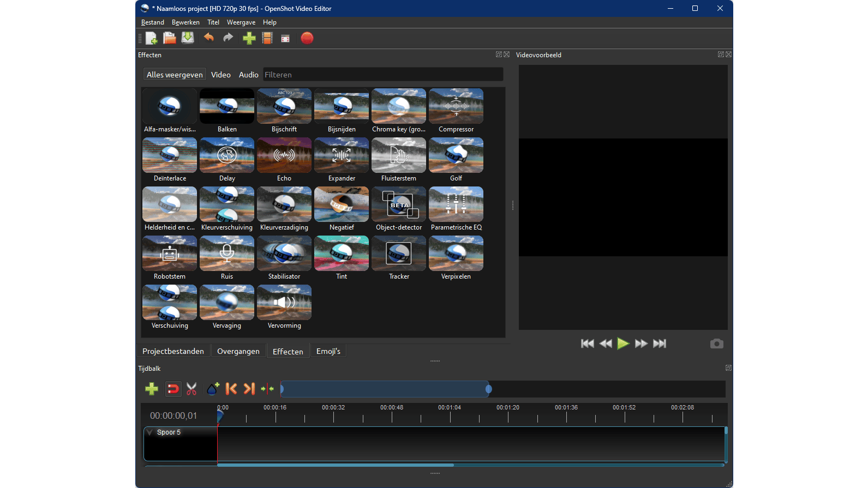
Task: Click the Undo arrow in the toolbar
Action: (x=208, y=38)
